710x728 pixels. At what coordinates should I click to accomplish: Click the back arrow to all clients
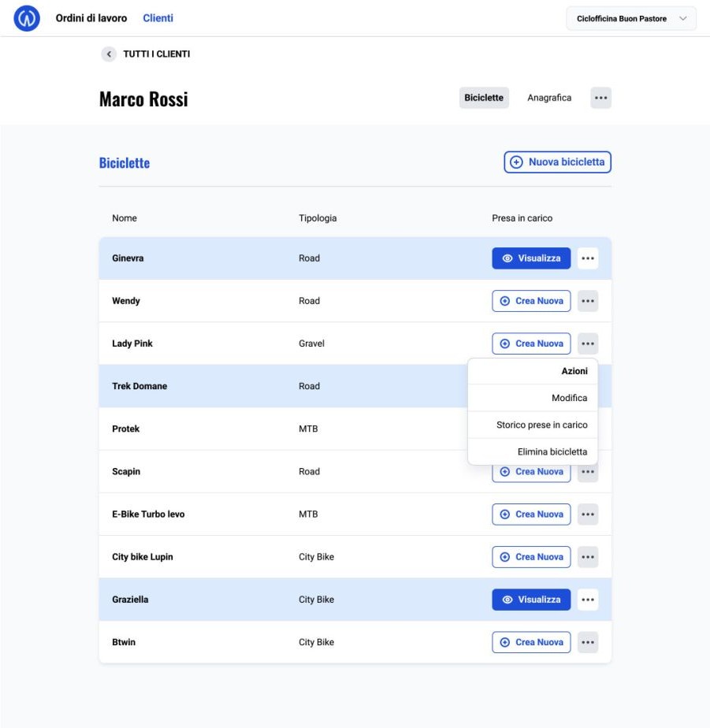point(108,54)
